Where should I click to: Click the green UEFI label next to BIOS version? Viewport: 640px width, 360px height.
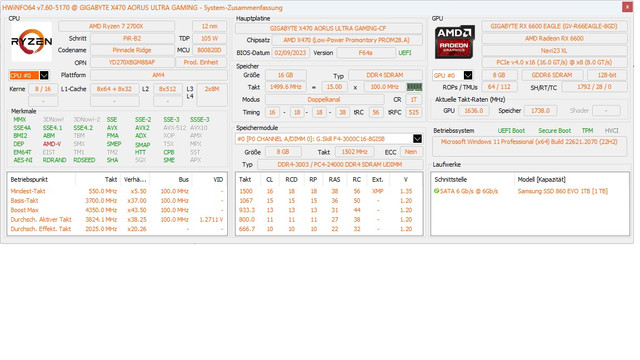pyautogui.click(x=405, y=53)
